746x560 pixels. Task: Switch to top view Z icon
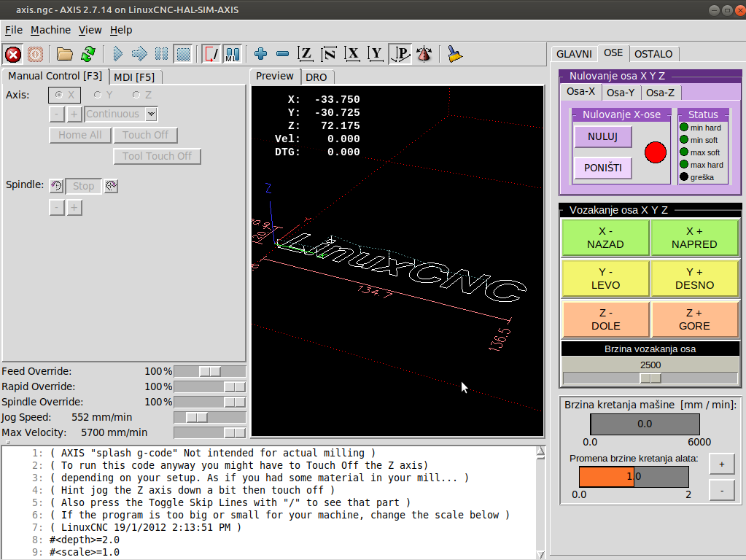tap(305, 54)
